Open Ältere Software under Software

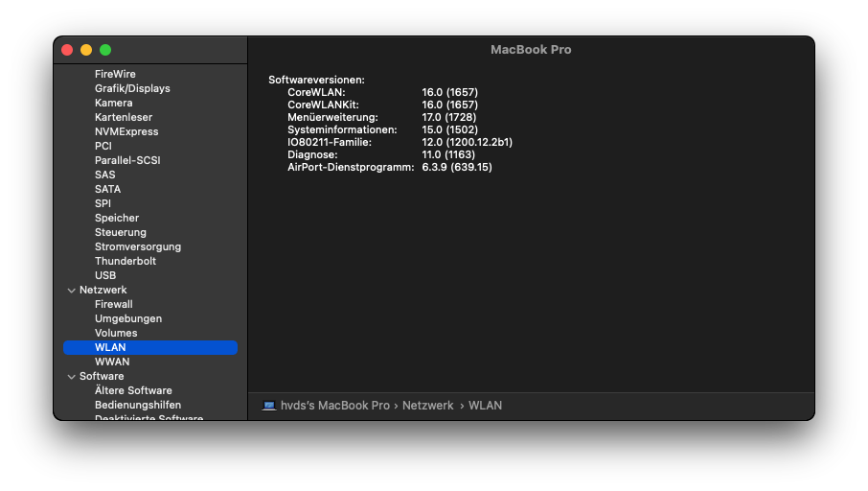pos(133,390)
